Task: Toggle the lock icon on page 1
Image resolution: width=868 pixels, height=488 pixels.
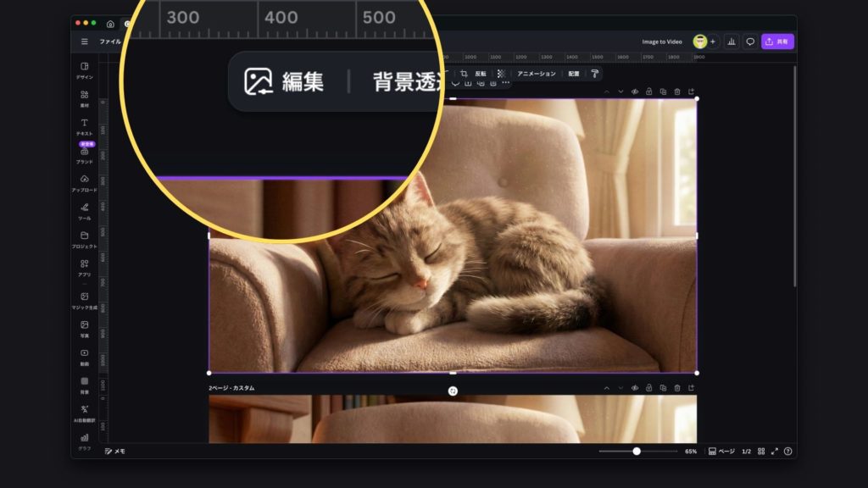Action: point(648,91)
